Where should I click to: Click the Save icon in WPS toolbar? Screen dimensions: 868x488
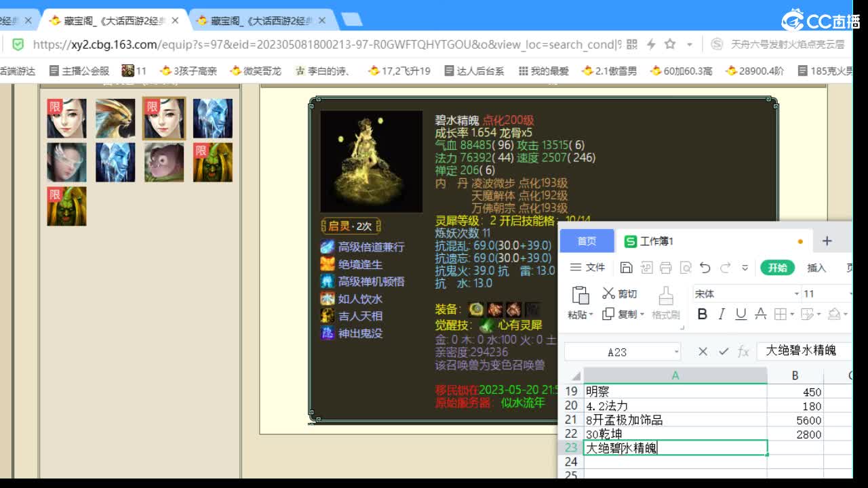pos(627,268)
